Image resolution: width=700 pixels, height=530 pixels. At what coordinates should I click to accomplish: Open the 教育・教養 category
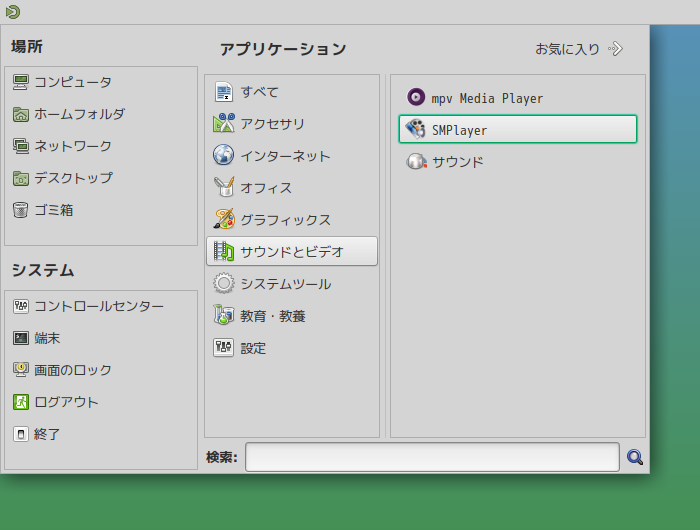pyautogui.click(x=292, y=315)
